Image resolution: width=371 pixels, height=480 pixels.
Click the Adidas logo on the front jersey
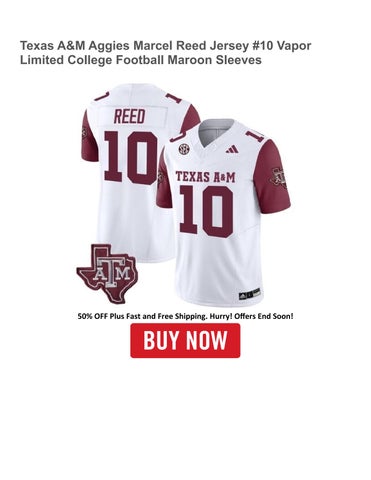coord(232,149)
